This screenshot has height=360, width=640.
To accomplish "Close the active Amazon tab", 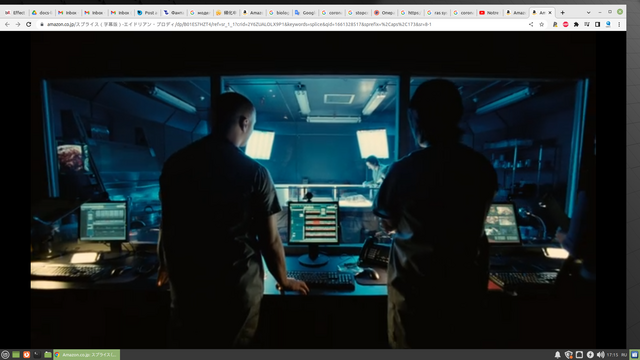I will (550, 13).
